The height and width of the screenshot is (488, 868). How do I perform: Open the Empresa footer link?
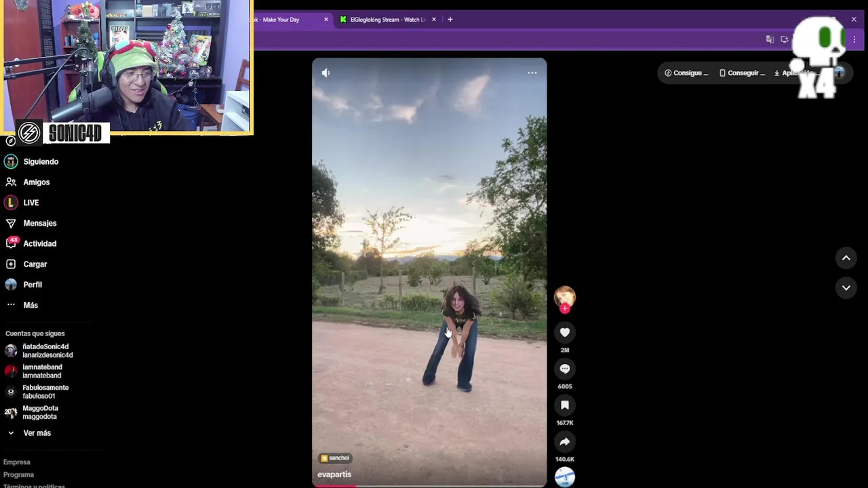click(17, 462)
